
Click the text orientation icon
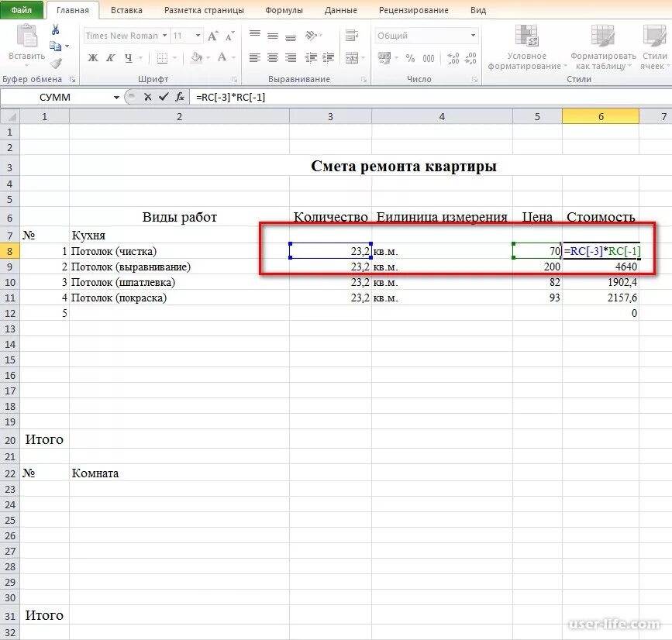coord(312,36)
